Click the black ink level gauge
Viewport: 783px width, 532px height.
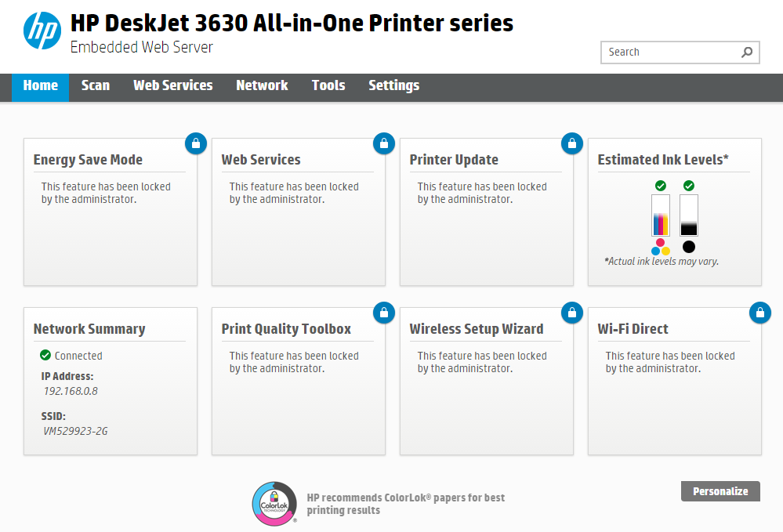[689, 215]
